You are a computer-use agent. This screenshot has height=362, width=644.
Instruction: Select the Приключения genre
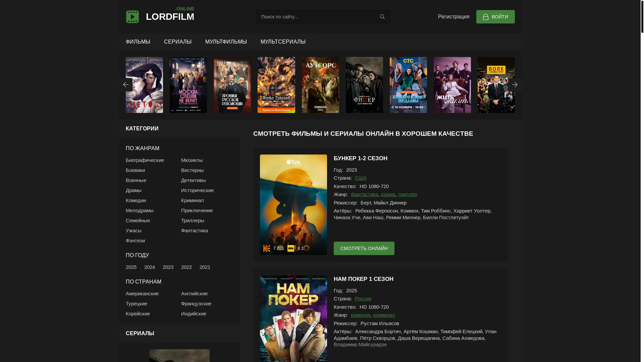[x=197, y=210]
